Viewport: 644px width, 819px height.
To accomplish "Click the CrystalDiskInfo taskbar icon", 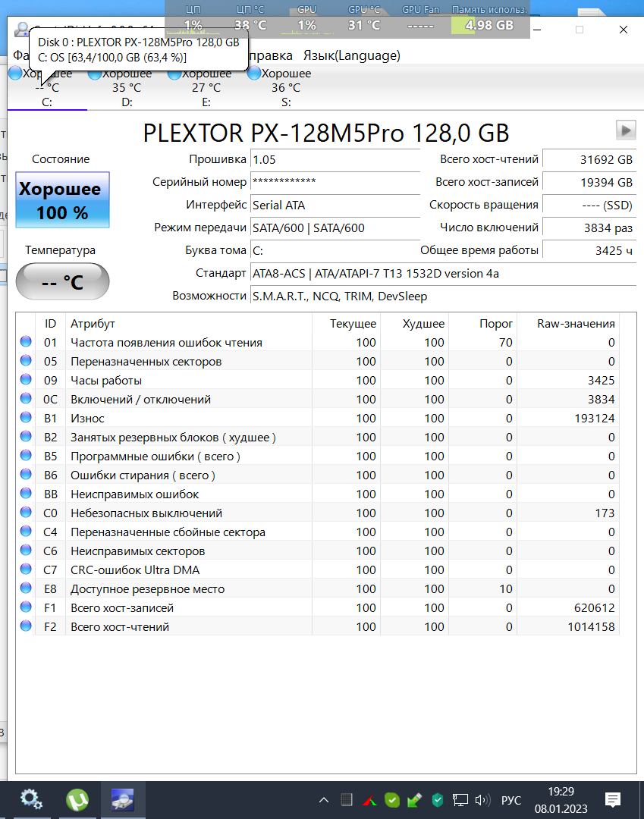I will point(123,800).
